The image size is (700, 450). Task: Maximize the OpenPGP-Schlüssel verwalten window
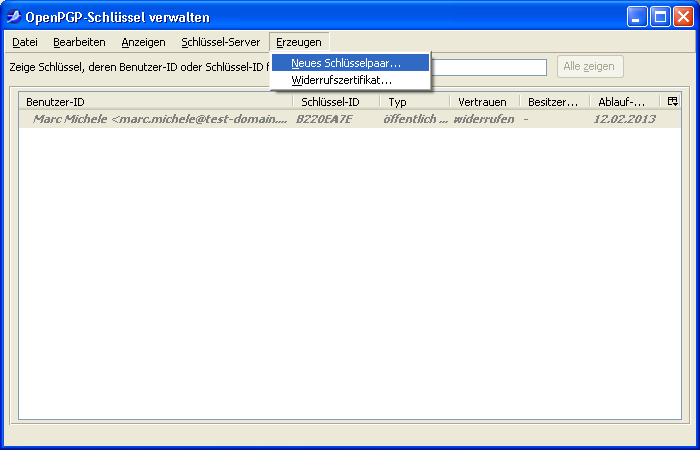(660, 17)
